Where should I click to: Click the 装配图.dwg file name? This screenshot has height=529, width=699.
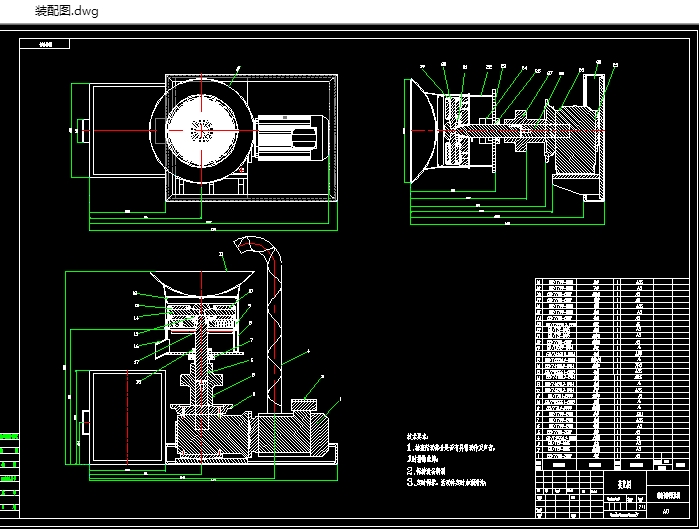(66, 11)
